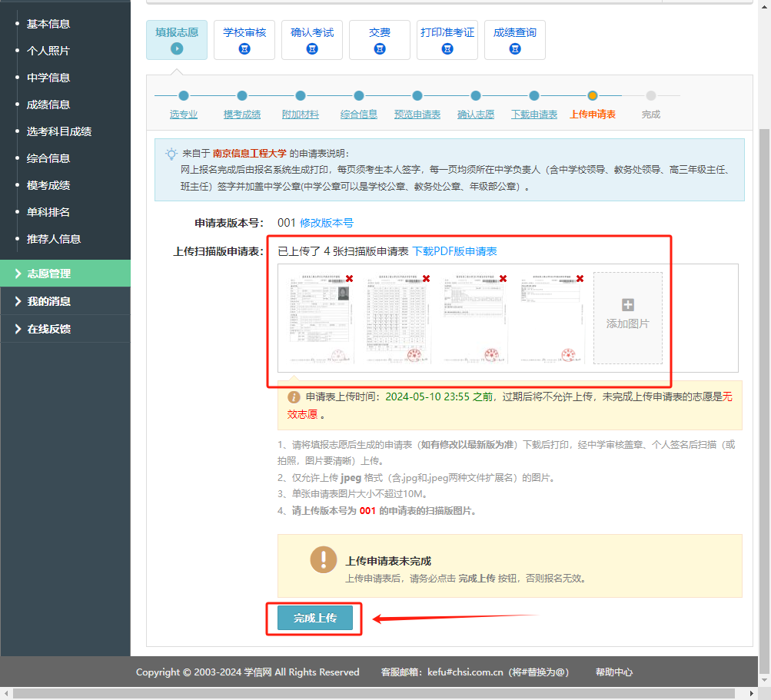The image size is (771, 700).
Task: Go to the 综合信息 step link
Action: (359, 114)
